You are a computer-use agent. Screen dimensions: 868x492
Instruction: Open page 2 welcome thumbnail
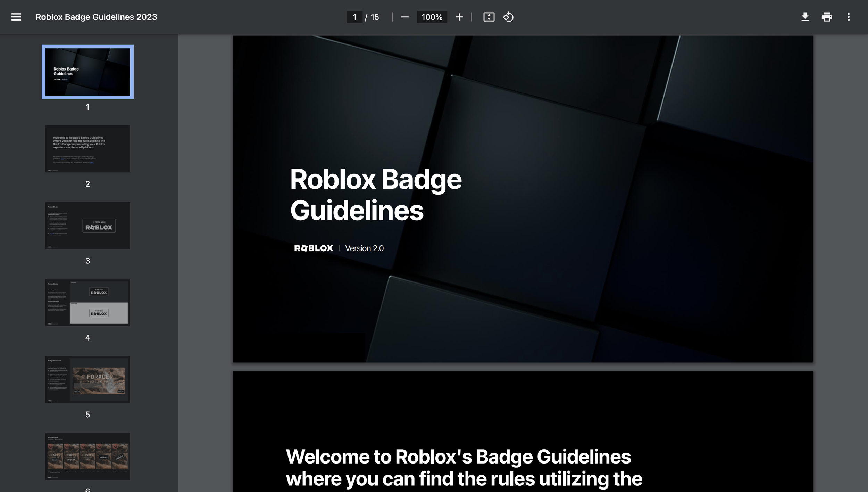click(87, 149)
